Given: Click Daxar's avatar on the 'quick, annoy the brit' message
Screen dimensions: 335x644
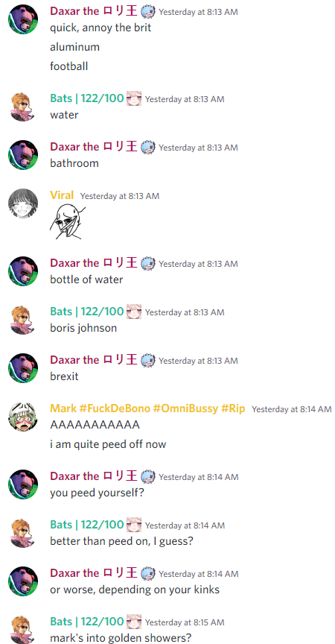Looking at the screenshot, I should 23,19.
